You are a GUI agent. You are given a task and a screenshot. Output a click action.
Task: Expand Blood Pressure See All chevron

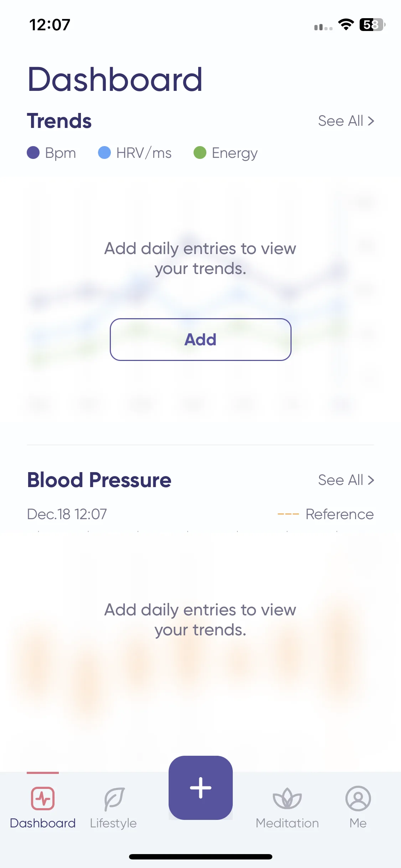click(x=346, y=480)
